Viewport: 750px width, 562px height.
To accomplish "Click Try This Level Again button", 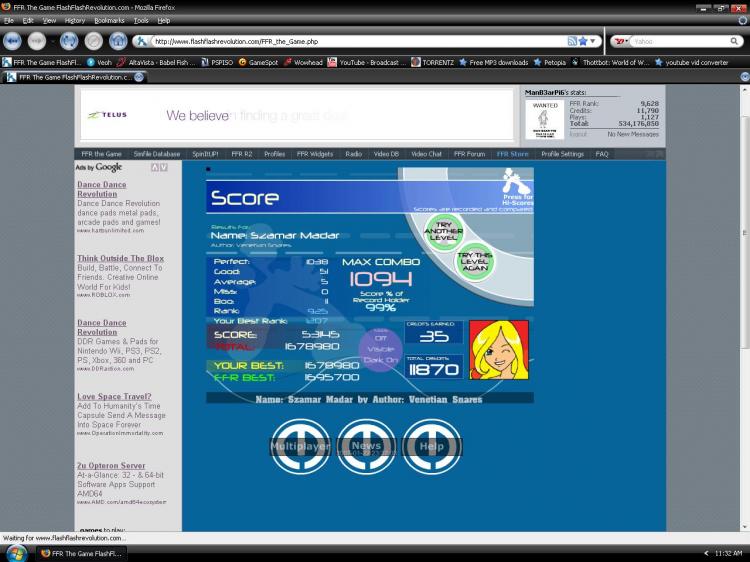I will click(x=474, y=262).
